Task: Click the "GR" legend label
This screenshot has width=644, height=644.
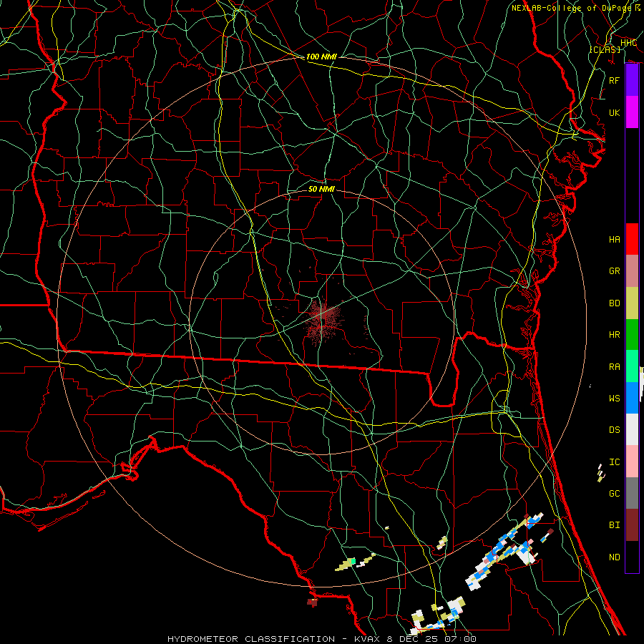Action: [614, 271]
